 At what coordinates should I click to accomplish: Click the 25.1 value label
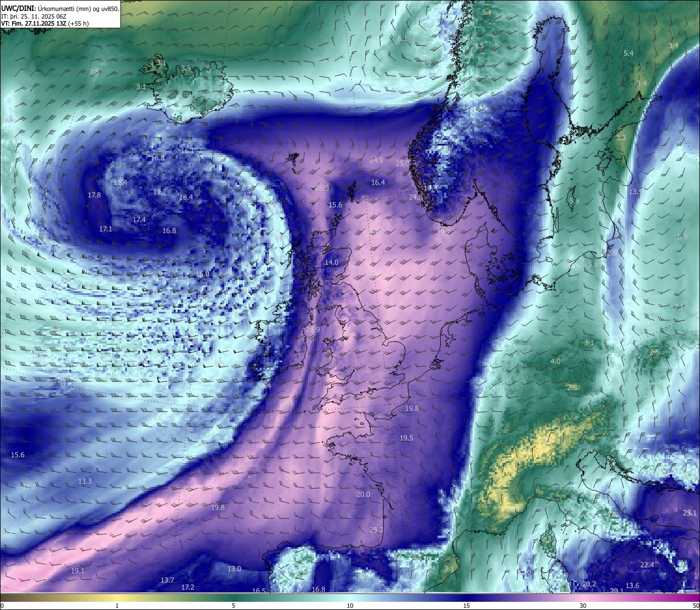pyautogui.click(x=690, y=513)
